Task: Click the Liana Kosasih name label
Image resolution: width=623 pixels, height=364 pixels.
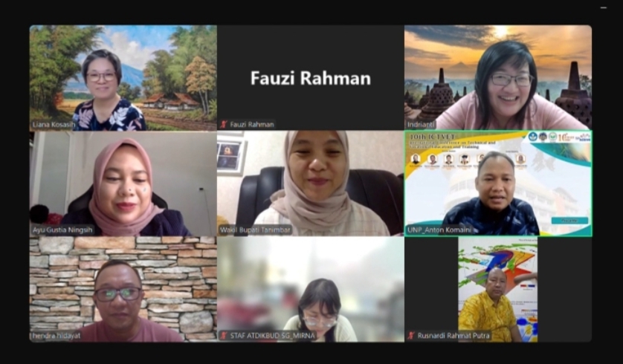Action: coord(54,125)
